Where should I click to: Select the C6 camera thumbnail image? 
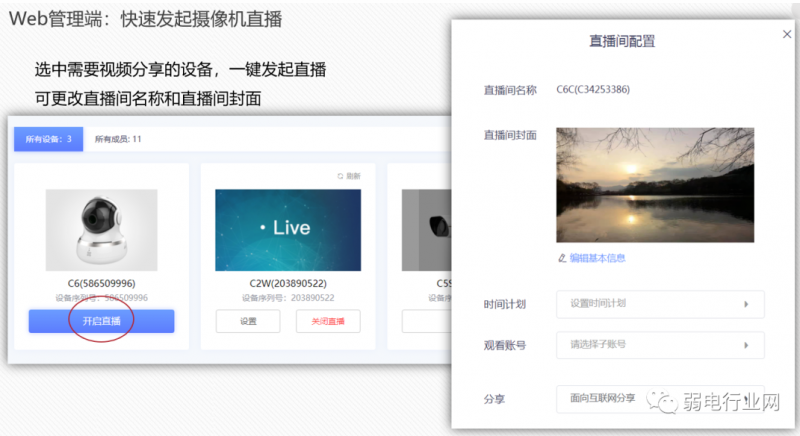coord(101,230)
